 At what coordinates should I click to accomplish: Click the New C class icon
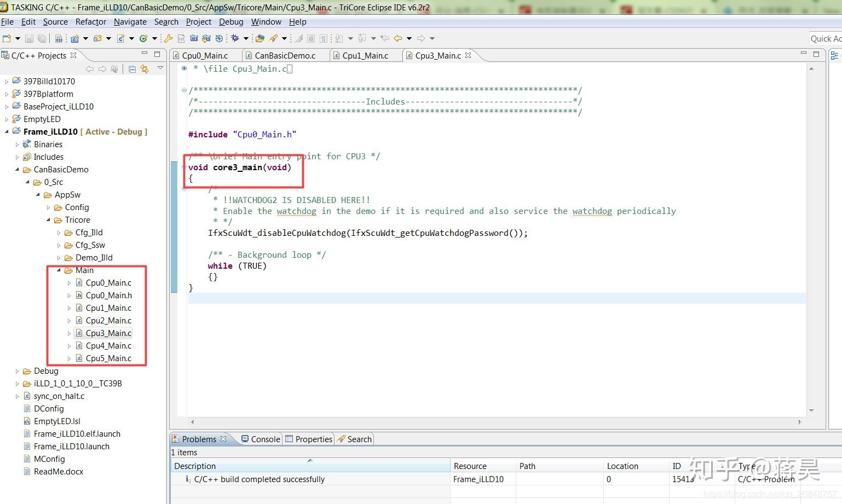pos(120,38)
